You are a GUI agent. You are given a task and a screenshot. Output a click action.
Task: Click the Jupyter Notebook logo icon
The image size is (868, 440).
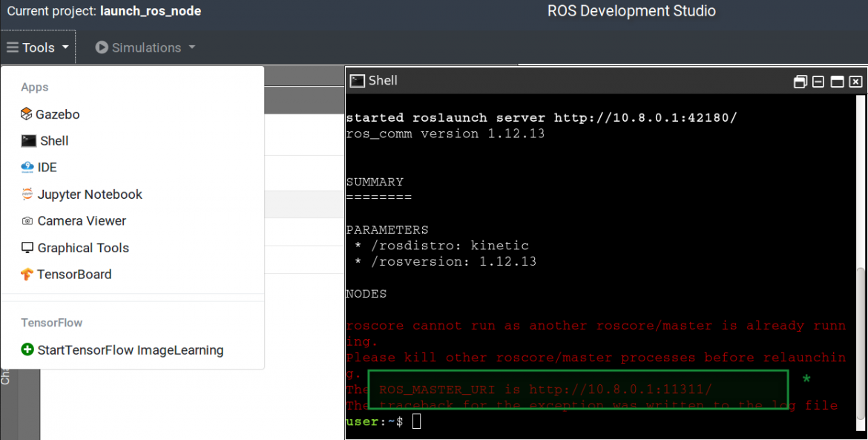[27, 194]
